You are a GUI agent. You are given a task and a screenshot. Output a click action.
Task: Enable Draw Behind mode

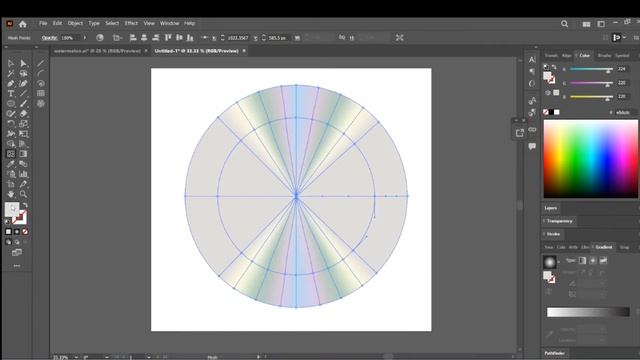[x=17, y=242]
